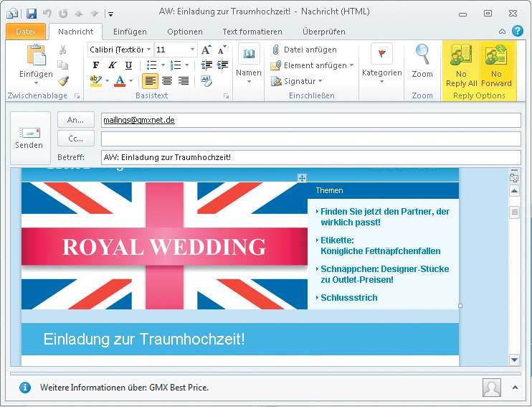
Task: Click the Save icon in quick access toolbar
Action: click(x=31, y=14)
